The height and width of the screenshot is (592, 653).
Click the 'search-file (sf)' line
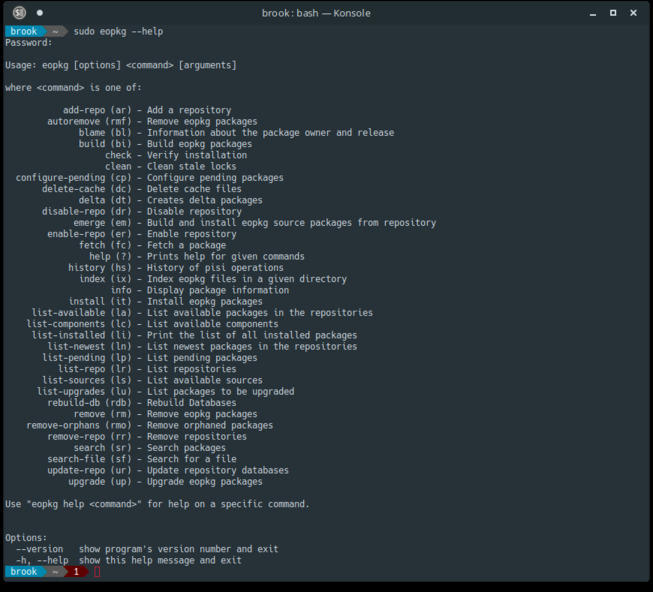[142, 459]
